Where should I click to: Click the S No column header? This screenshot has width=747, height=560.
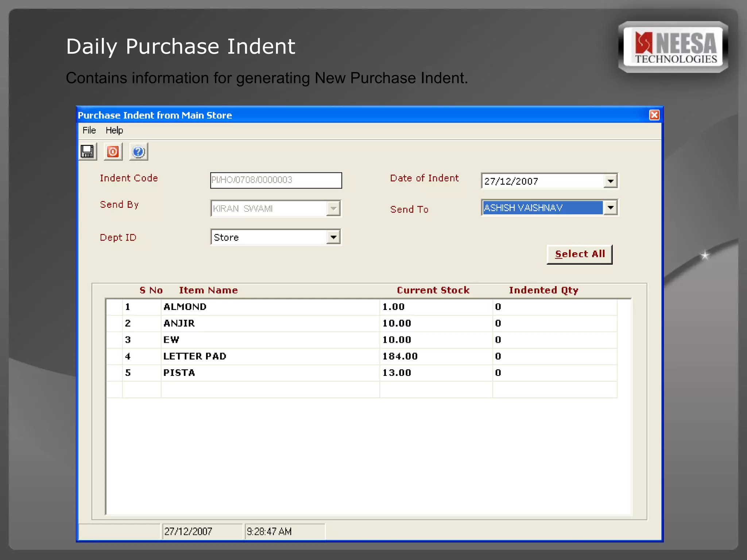point(151,290)
